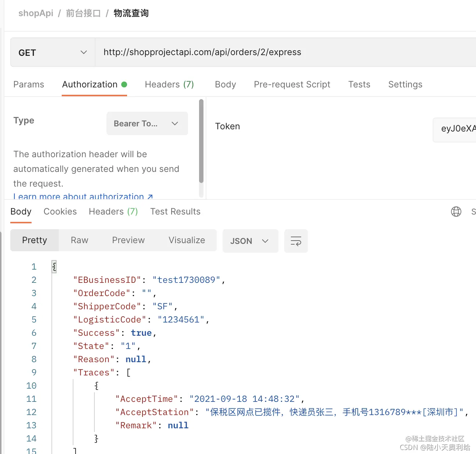Click the AcceptStation value text
This screenshot has width=476, height=454.
[x=335, y=412]
